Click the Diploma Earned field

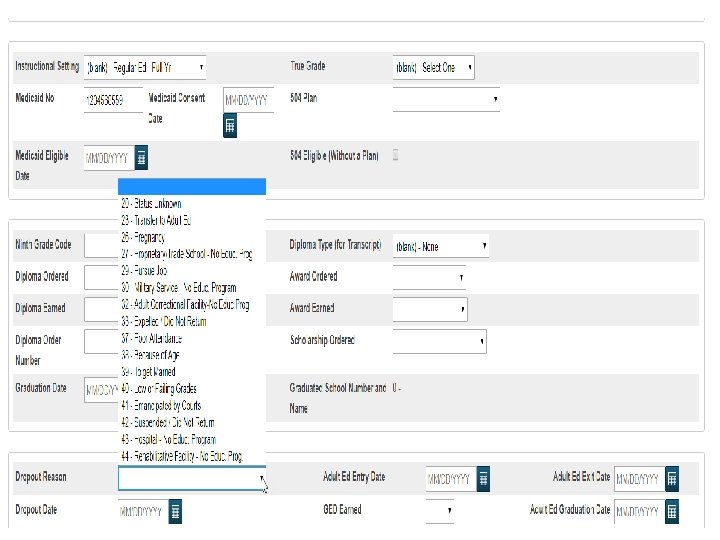coord(101,309)
